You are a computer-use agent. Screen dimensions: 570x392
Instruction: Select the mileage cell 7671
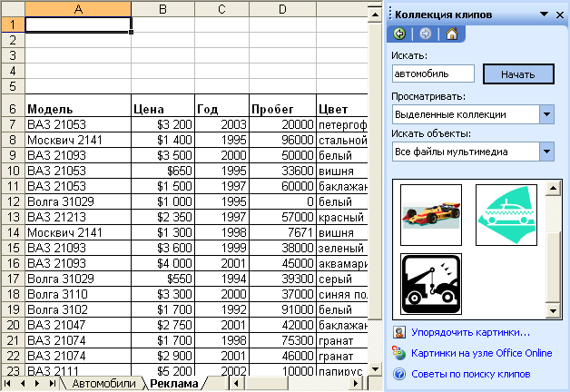[282, 232]
